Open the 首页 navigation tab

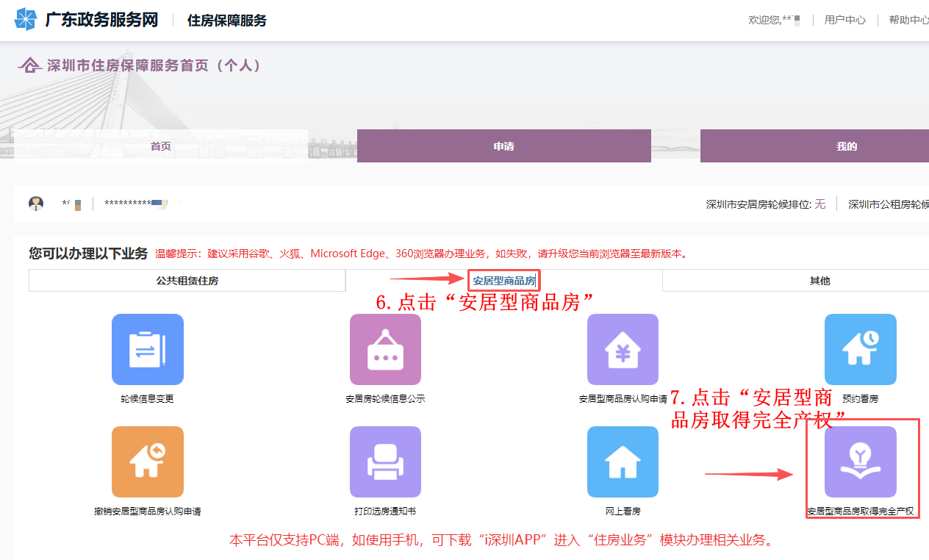point(160,146)
